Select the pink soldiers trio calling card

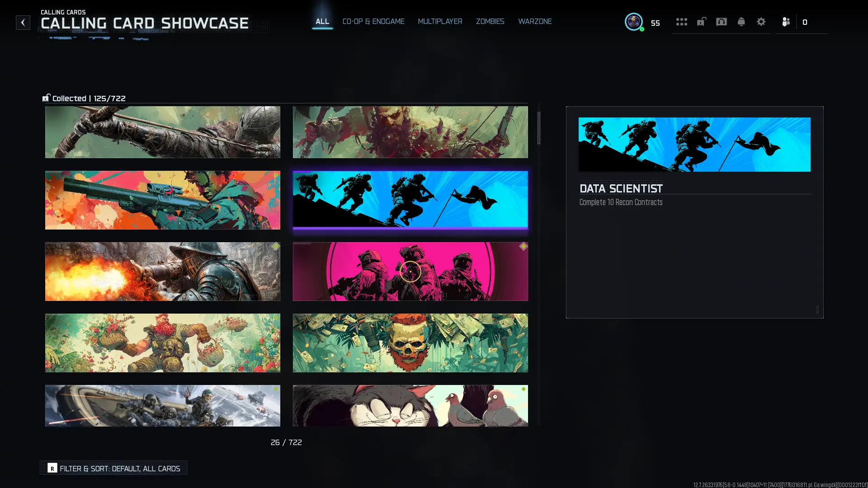[x=410, y=272]
